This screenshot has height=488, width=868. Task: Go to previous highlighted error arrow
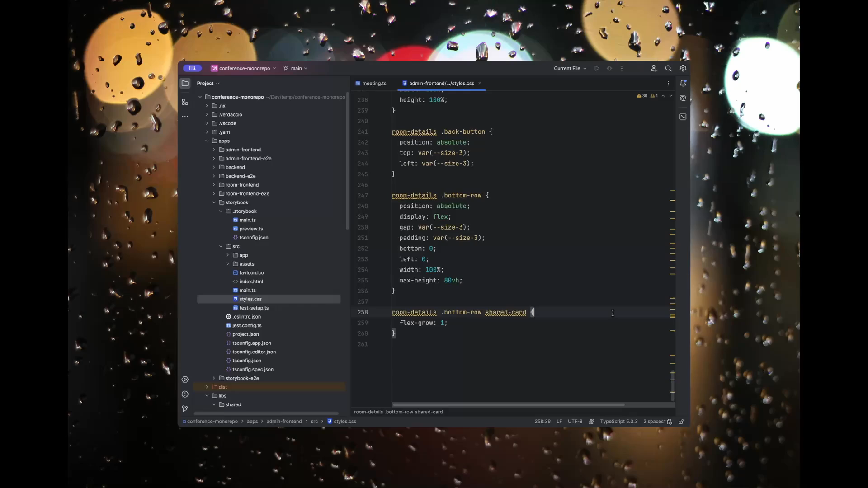[x=663, y=96]
